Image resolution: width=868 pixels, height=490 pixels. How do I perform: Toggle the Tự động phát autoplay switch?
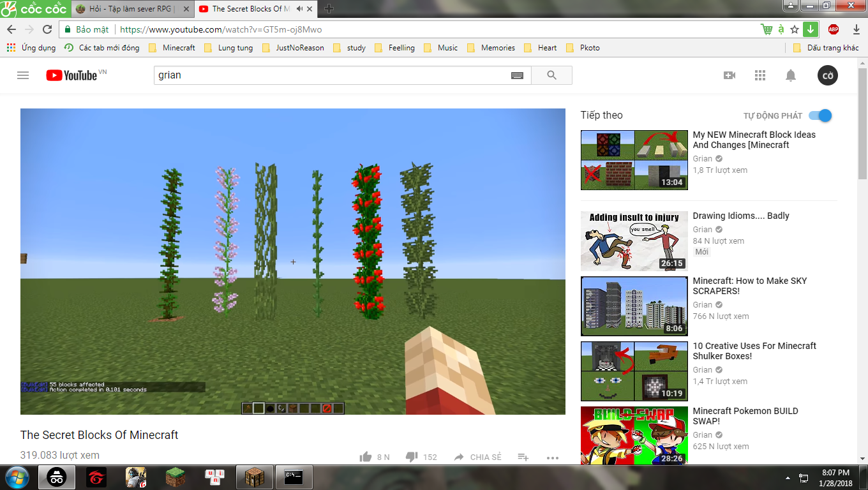click(820, 115)
